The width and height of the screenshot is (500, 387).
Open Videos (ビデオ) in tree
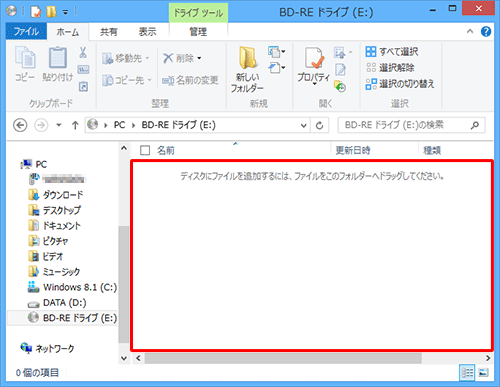pyautogui.click(x=46, y=256)
